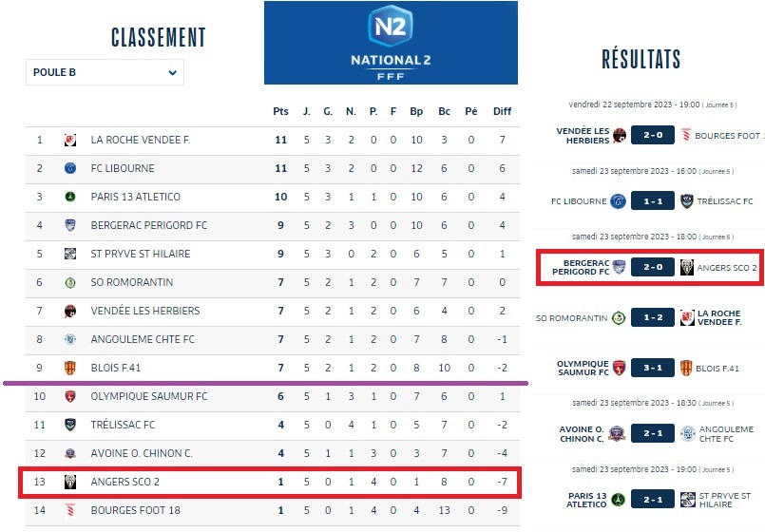The width and height of the screenshot is (765, 532).
Task: Click the Paris 13 Atletico crest in standings
Action: 70,197
